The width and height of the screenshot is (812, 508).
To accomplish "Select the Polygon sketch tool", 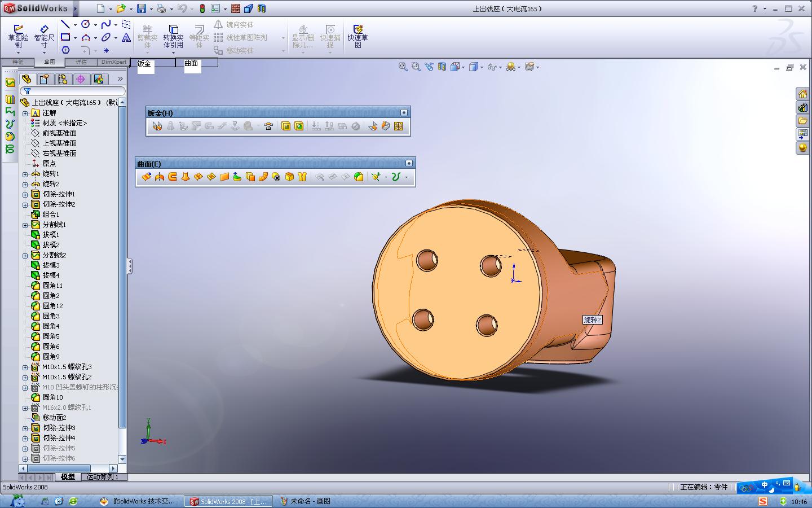I will (x=65, y=50).
